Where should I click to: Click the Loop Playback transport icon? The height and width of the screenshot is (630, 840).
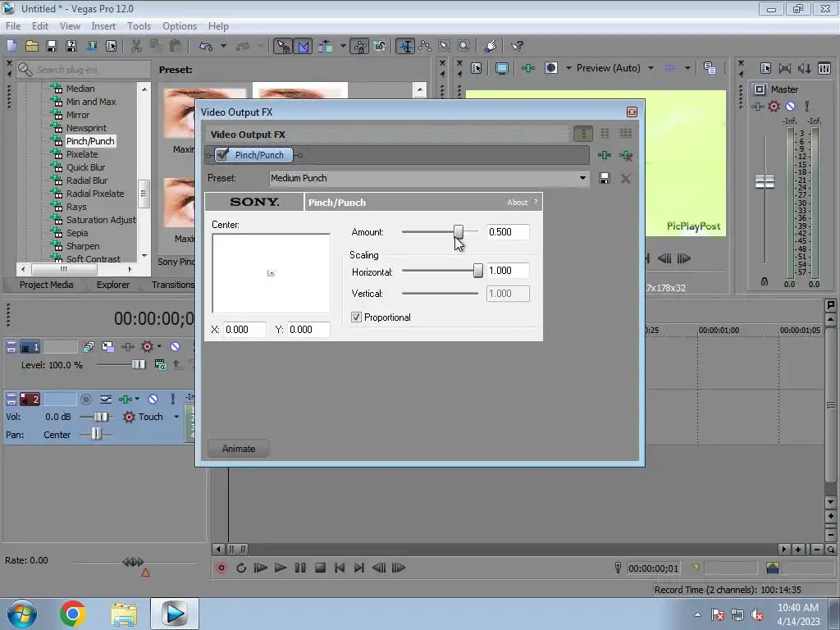[x=241, y=568]
